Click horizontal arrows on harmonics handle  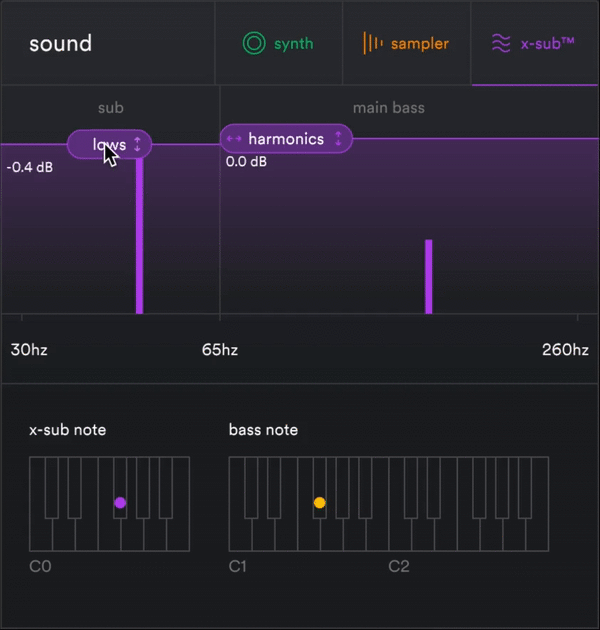[x=234, y=139]
